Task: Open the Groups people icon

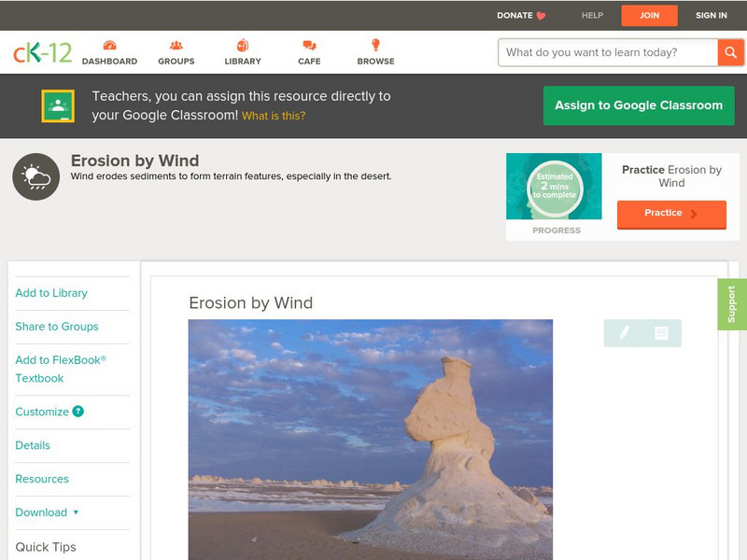Action: coord(176,46)
